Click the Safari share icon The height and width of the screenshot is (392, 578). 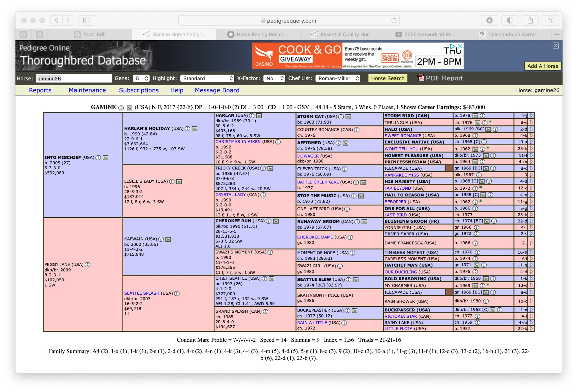[530, 20]
